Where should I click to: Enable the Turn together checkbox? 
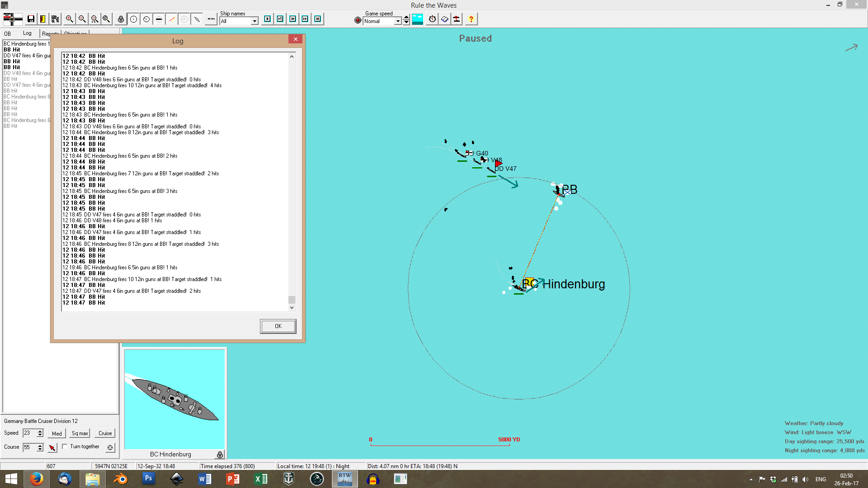[x=65, y=446]
